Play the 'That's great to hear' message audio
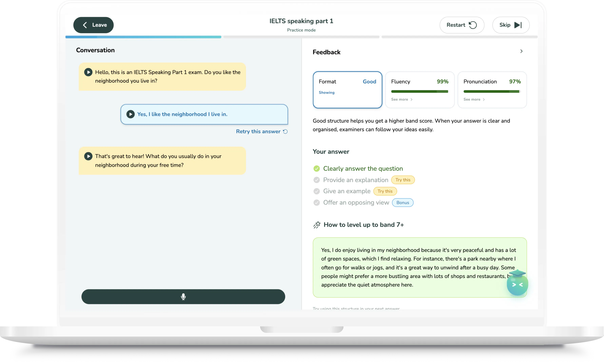This screenshot has height=364, width=604. (x=88, y=156)
